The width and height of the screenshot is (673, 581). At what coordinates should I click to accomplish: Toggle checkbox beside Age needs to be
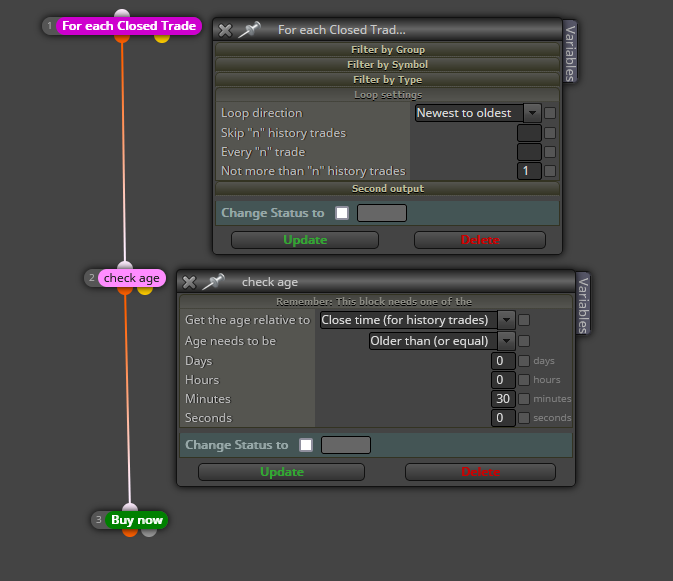(524, 341)
